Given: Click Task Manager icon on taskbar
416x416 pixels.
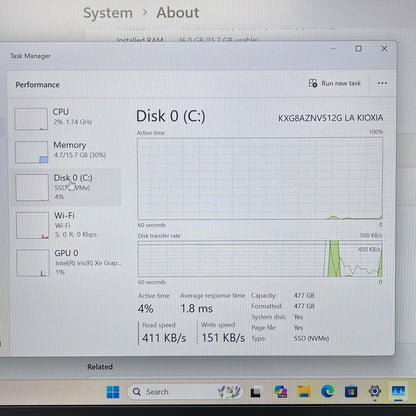Looking at the screenshot, I should point(398,391).
